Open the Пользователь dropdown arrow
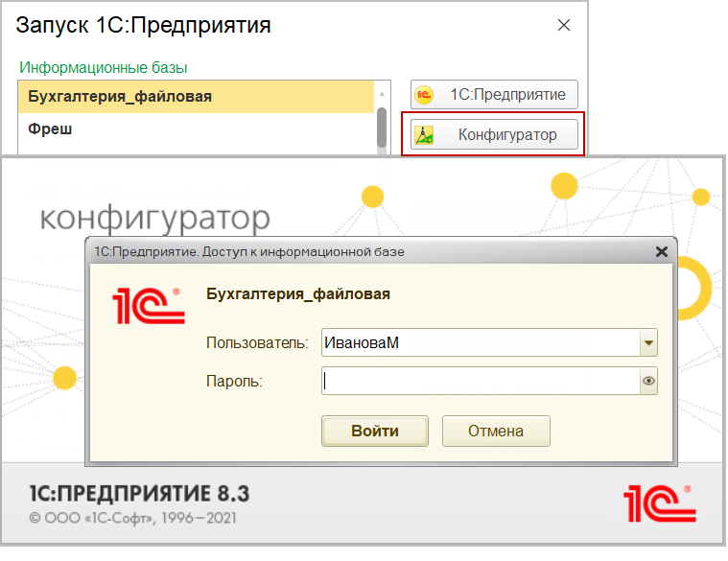This screenshot has width=728, height=561. click(x=648, y=343)
